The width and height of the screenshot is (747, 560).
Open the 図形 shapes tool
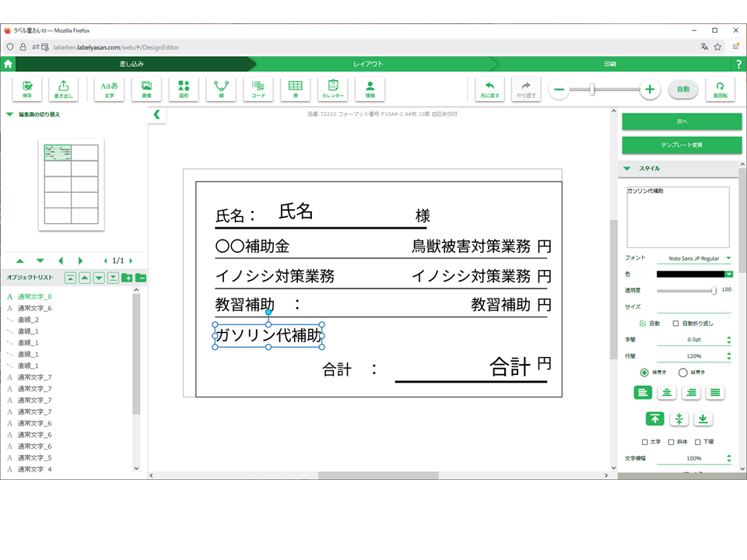pos(184,89)
